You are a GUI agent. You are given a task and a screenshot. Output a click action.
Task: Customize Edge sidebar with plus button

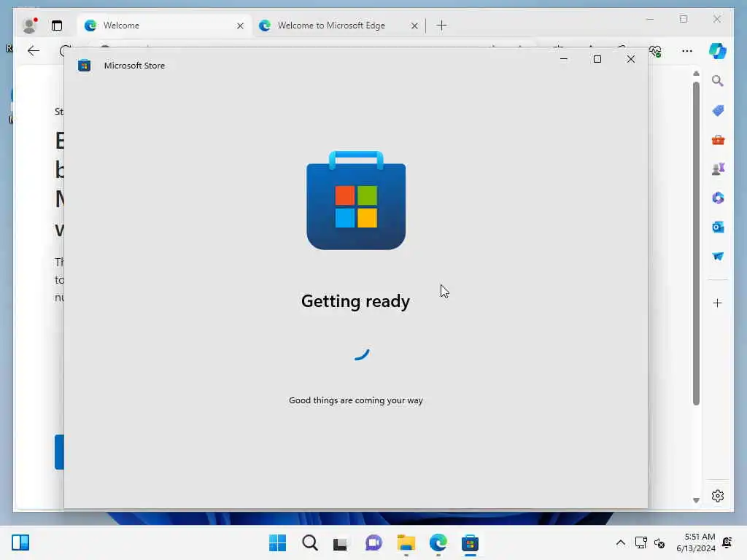718,303
